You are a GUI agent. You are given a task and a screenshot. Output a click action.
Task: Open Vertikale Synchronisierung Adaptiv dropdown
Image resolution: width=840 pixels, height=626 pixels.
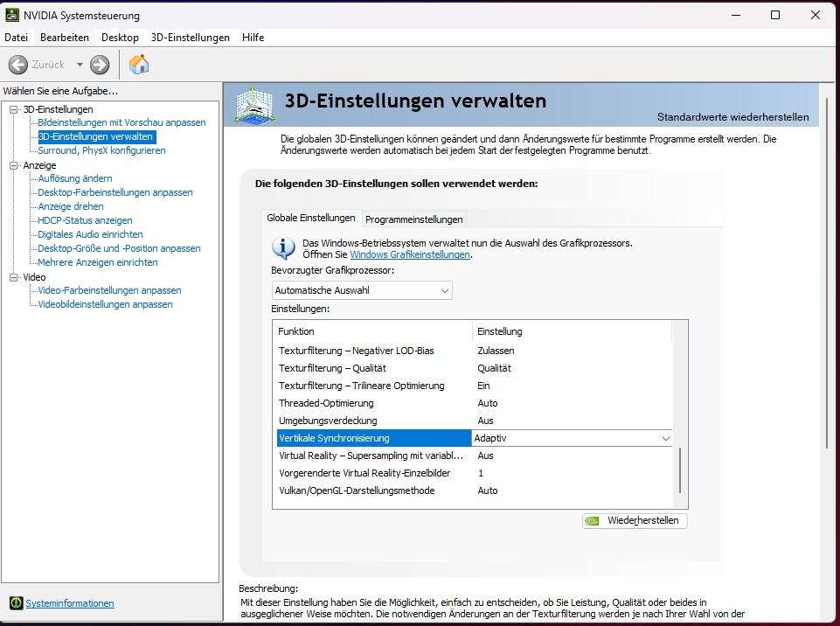[x=572, y=438]
